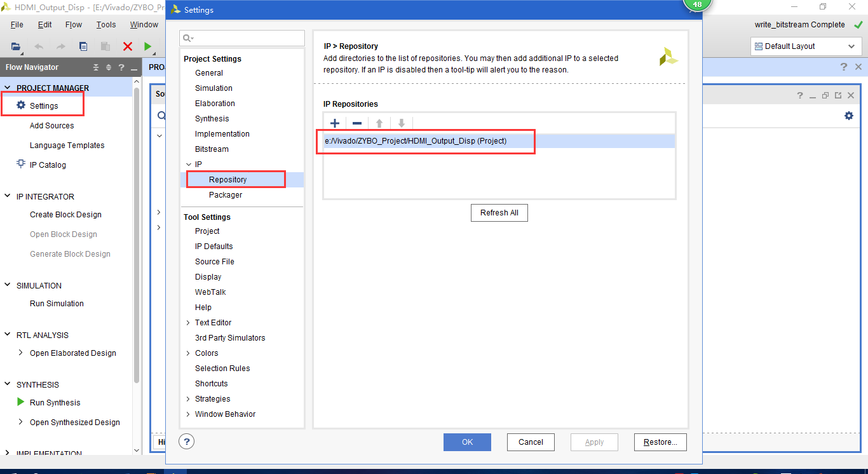Open the Tools menu
The width and height of the screenshot is (868, 474).
[106, 25]
